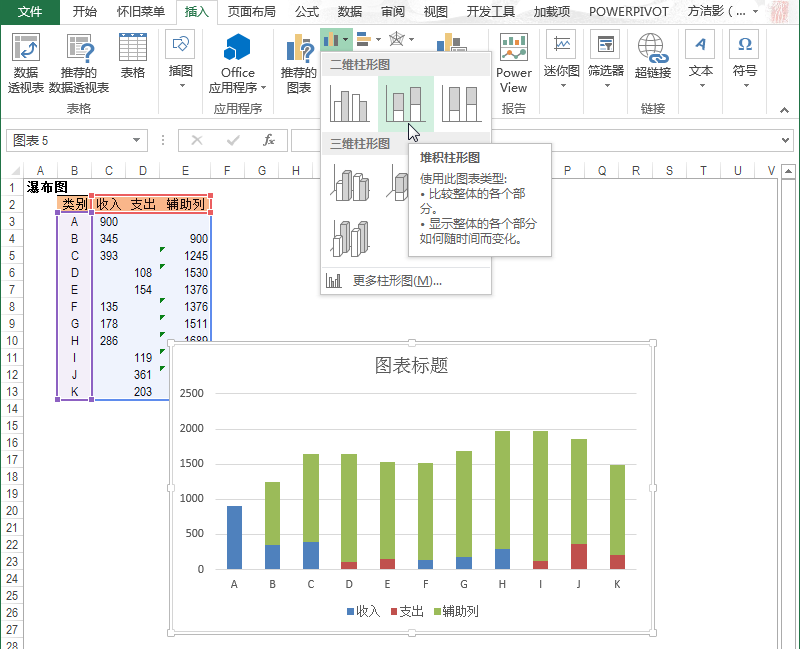Insert a Table (表格)

(133, 56)
